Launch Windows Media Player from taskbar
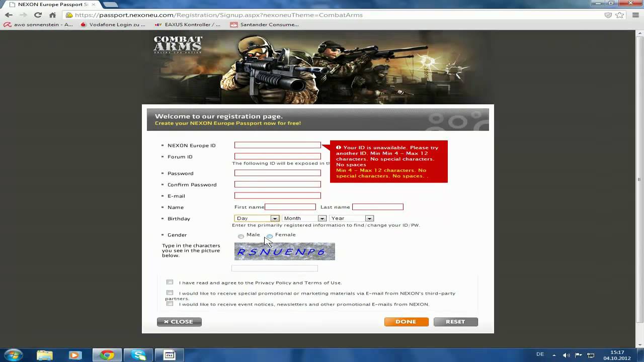 pyautogui.click(x=75, y=355)
